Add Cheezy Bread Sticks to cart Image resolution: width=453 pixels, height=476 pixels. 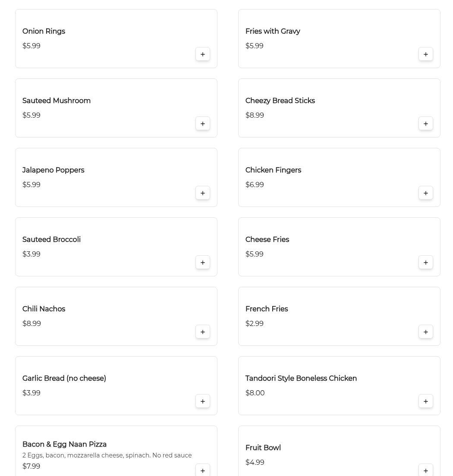pos(426,124)
